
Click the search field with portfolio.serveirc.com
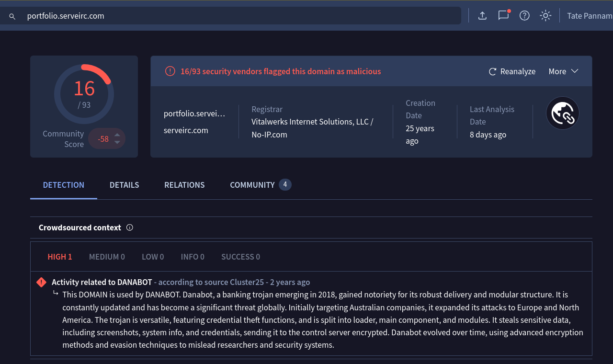point(239,16)
